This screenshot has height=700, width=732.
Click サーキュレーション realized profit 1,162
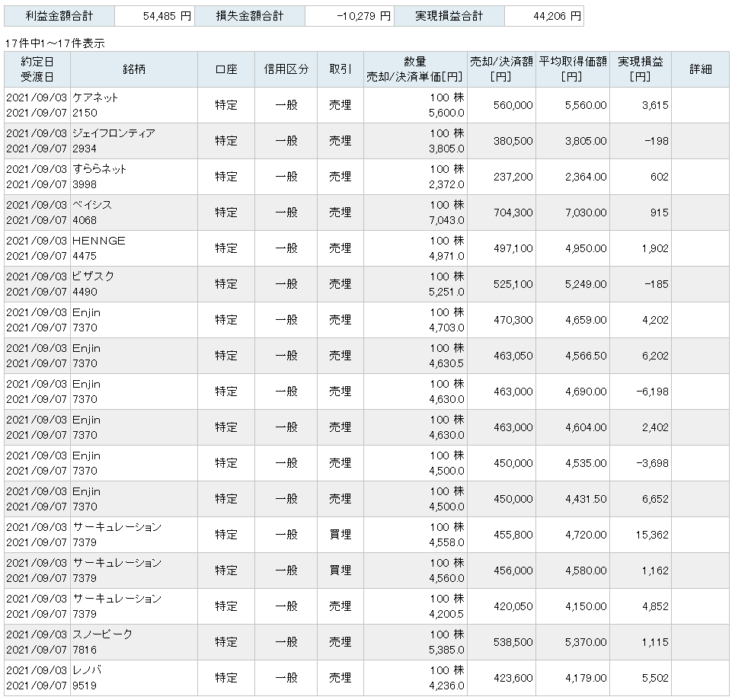(x=655, y=571)
